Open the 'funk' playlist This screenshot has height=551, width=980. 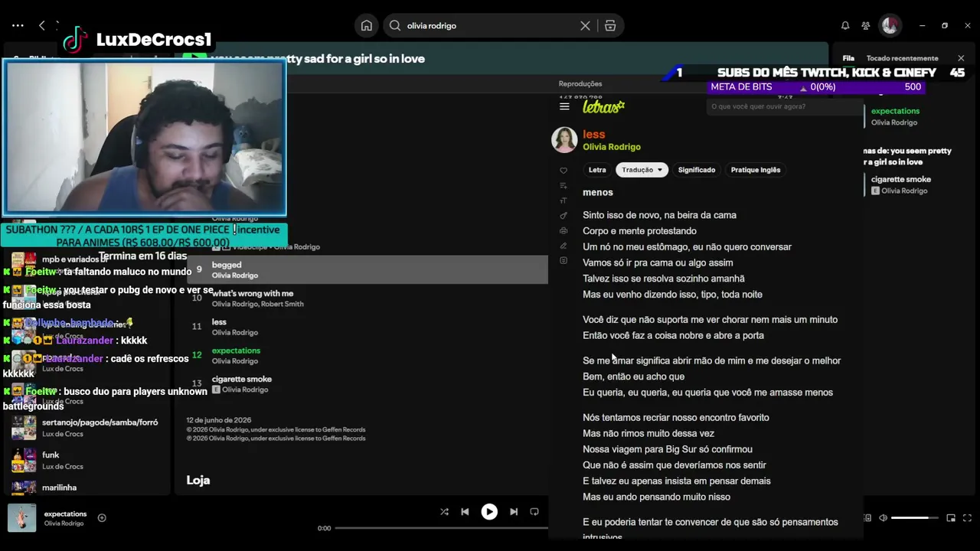(87, 460)
